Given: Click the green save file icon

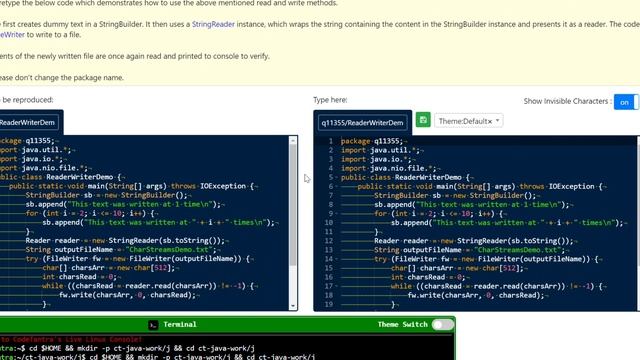Looking at the screenshot, I should [423, 120].
